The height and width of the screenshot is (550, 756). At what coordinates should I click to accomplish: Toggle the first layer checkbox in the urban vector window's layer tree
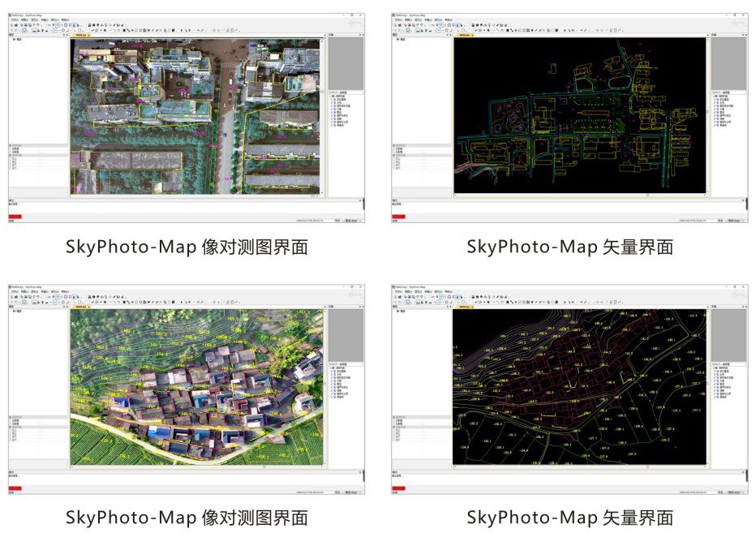tap(716, 100)
